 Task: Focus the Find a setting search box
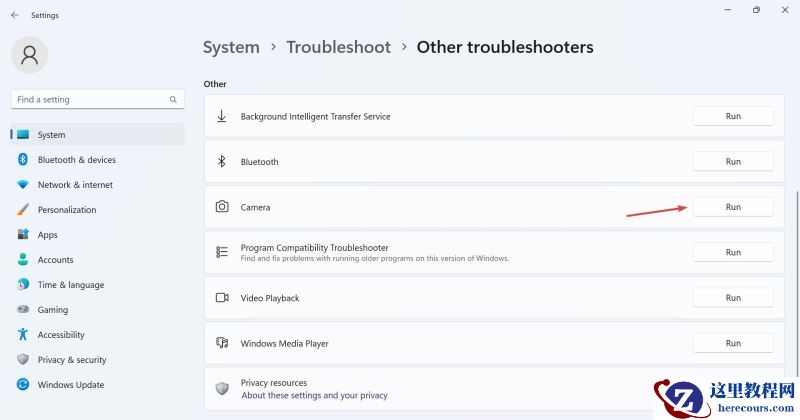[90, 100]
